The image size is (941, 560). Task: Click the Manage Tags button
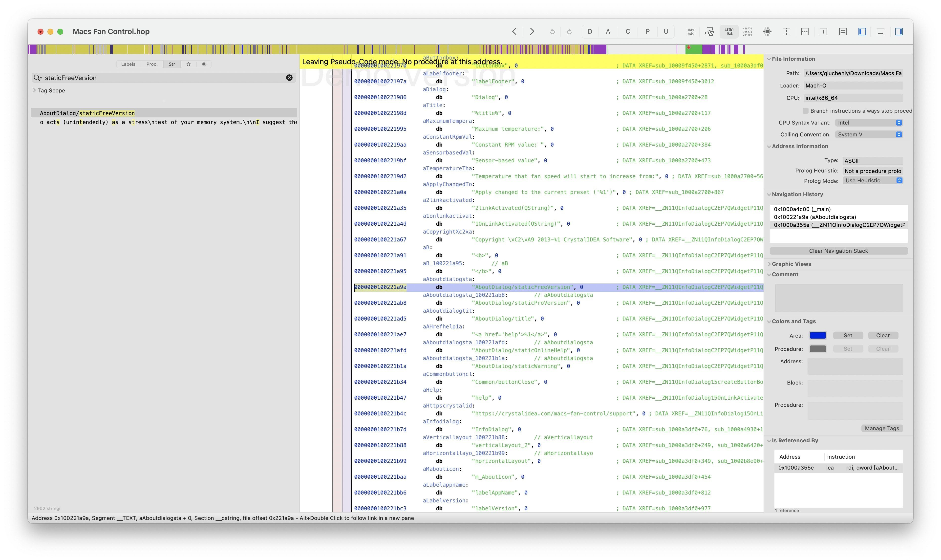pos(881,428)
